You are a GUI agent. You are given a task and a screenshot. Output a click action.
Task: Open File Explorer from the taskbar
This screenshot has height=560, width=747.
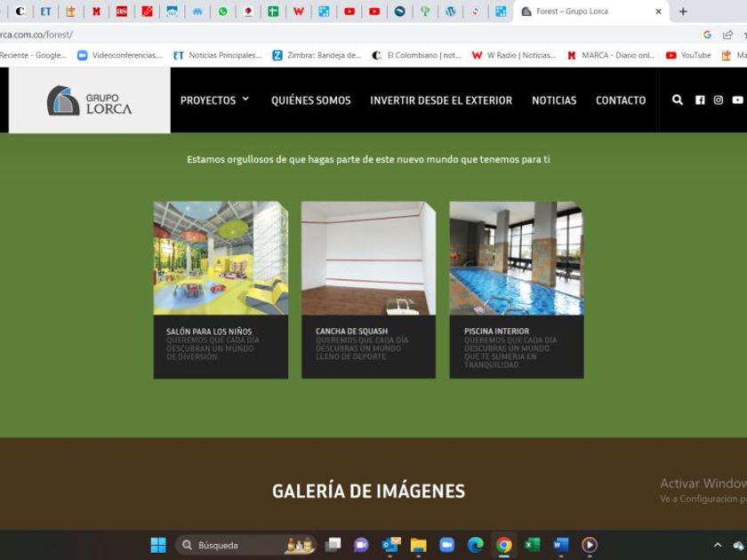(x=418, y=545)
